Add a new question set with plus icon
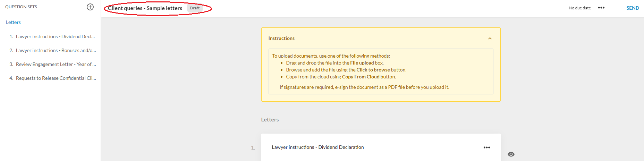Viewport: 644px width, 161px height. tap(90, 7)
